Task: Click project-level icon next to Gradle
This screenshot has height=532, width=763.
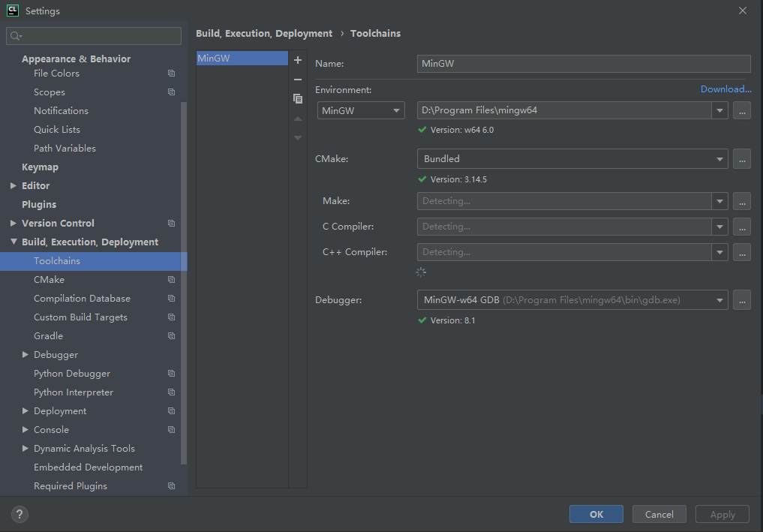Action: [171, 336]
